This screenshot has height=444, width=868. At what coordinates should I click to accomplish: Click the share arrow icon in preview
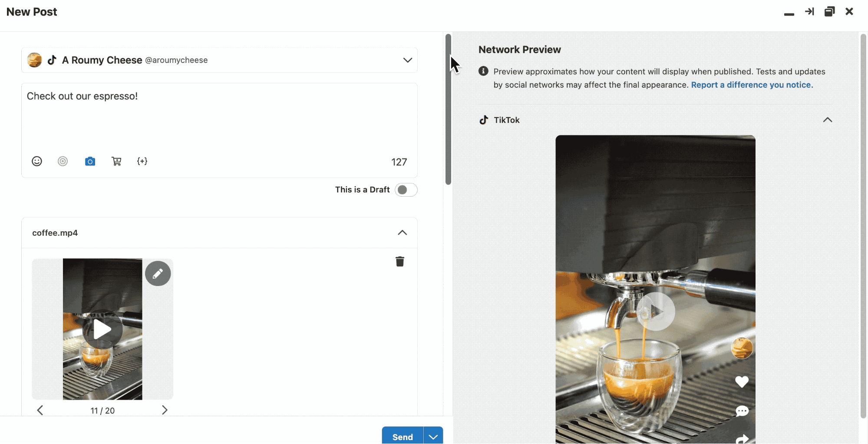point(742,439)
